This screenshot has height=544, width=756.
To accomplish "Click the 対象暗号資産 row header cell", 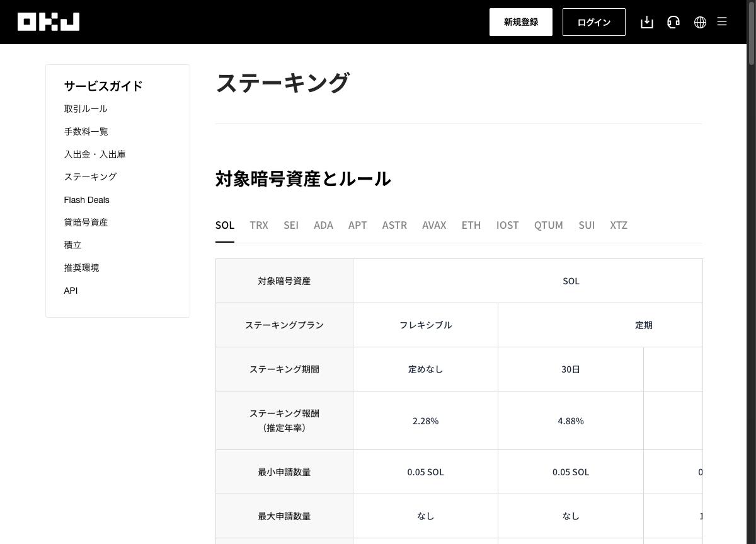I will pos(284,281).
